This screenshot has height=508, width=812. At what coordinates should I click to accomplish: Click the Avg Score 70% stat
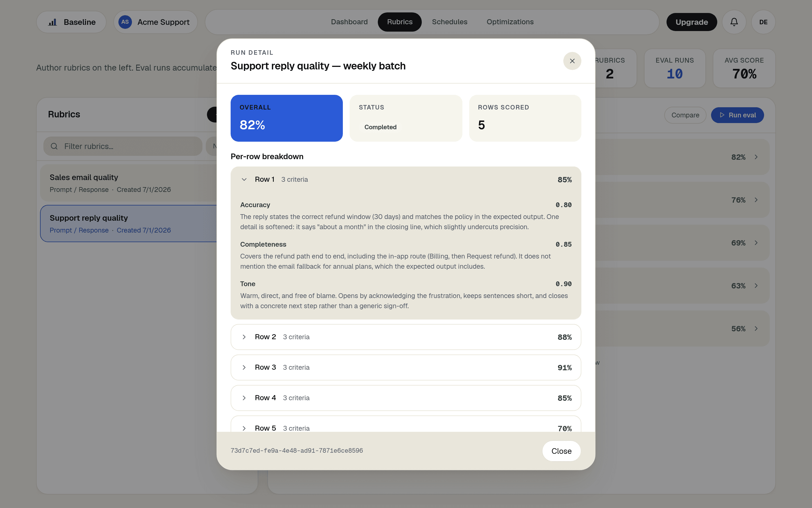point(744,69)
